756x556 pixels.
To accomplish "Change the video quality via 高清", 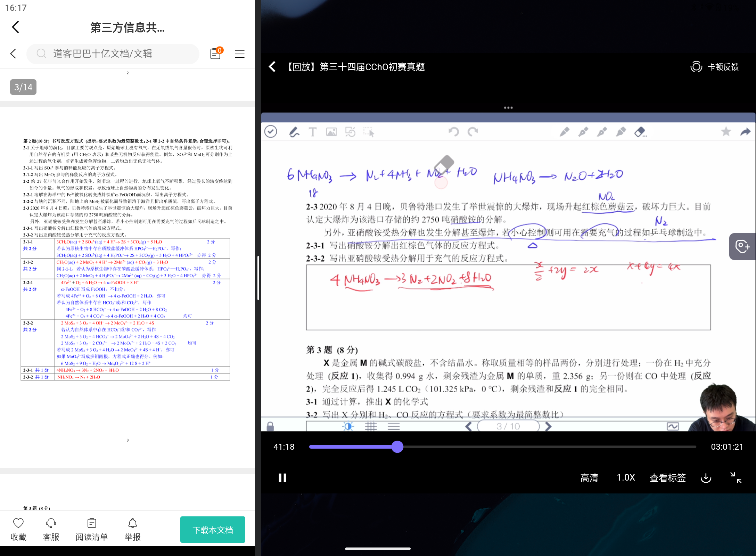I will pos(589,478).
